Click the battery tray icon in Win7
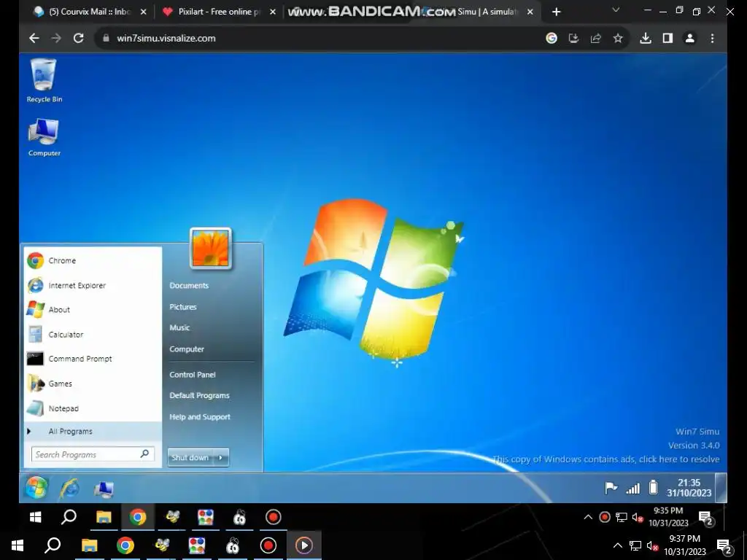The width and height of the screenshot is (747, 560). [x=653, y=488]
